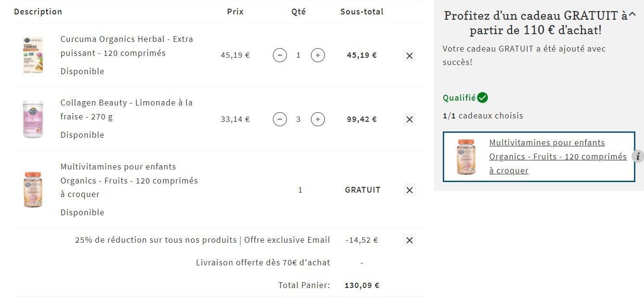Viewport: 644px width, 301px height.
Task: Collapse the cadeau GRATUIT panel chevron
Action: click(x=632, y=14)
